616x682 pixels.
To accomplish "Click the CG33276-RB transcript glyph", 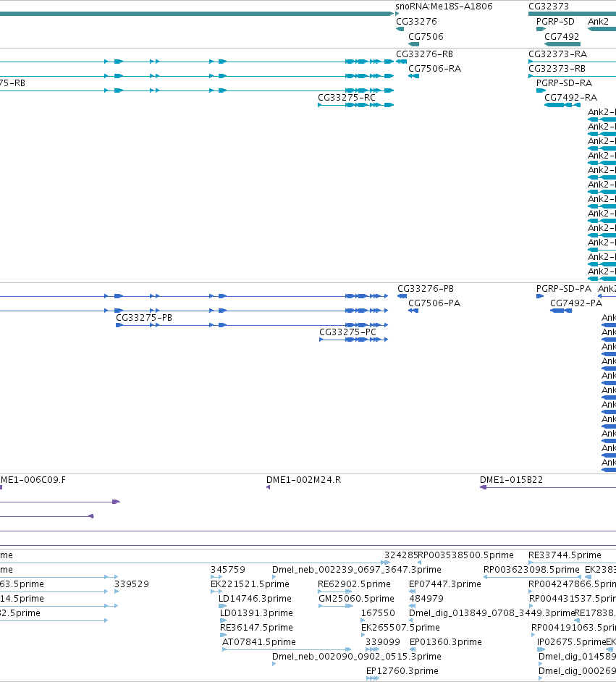I will click(x=401, y=62).
